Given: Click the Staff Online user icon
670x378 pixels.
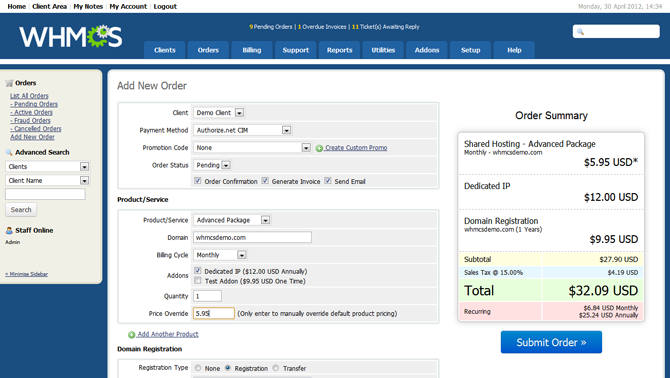Looking at the screenshot, I should 9,230.
